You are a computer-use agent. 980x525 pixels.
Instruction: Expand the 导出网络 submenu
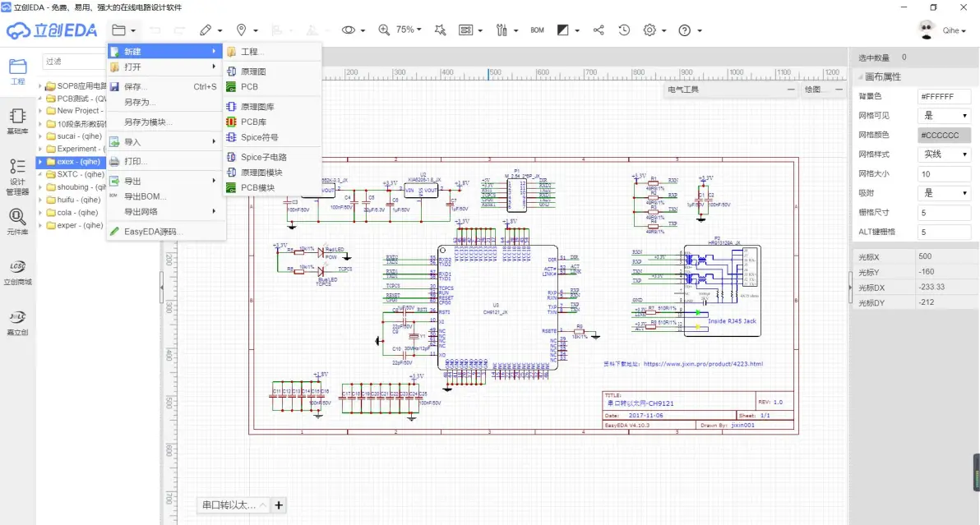pos(165,212)
